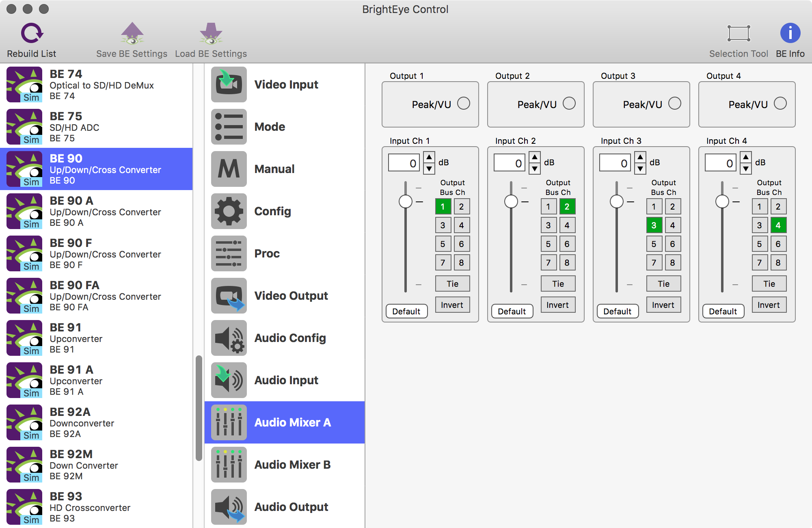The height and width of the screenshot is (528, 812).
Task: Toggle the Output 3 Peak/VU radio button
Action: (x=675, y=104)
